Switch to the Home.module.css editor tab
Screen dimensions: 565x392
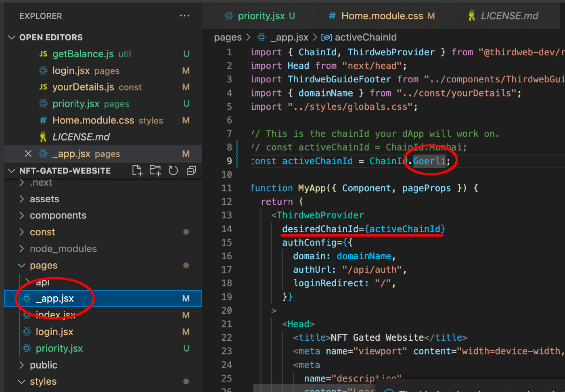(x=387, y=16)
